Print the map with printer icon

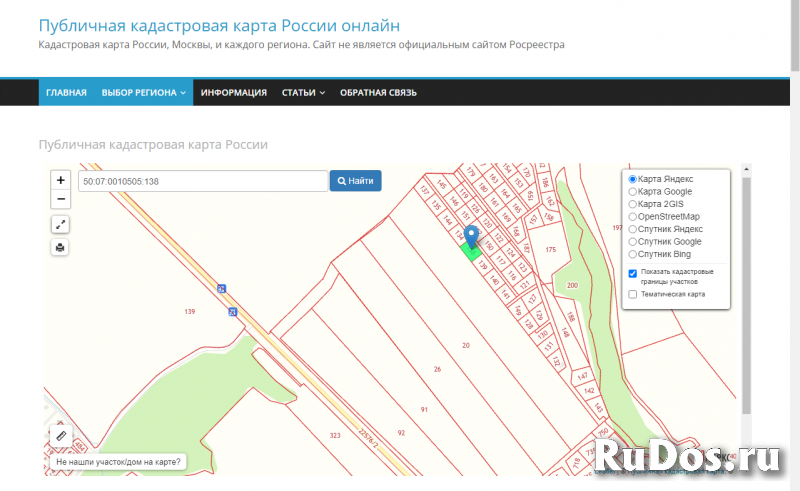pyautogui.click(x=60, y=248)
